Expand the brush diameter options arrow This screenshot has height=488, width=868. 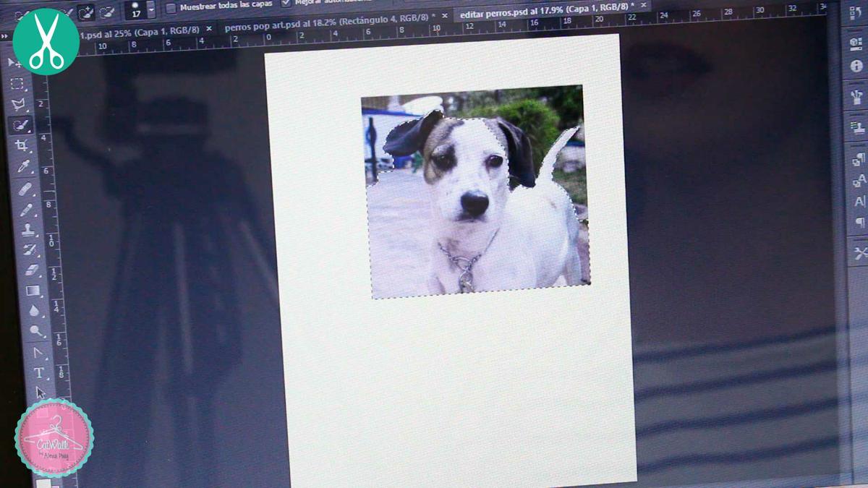150,9
